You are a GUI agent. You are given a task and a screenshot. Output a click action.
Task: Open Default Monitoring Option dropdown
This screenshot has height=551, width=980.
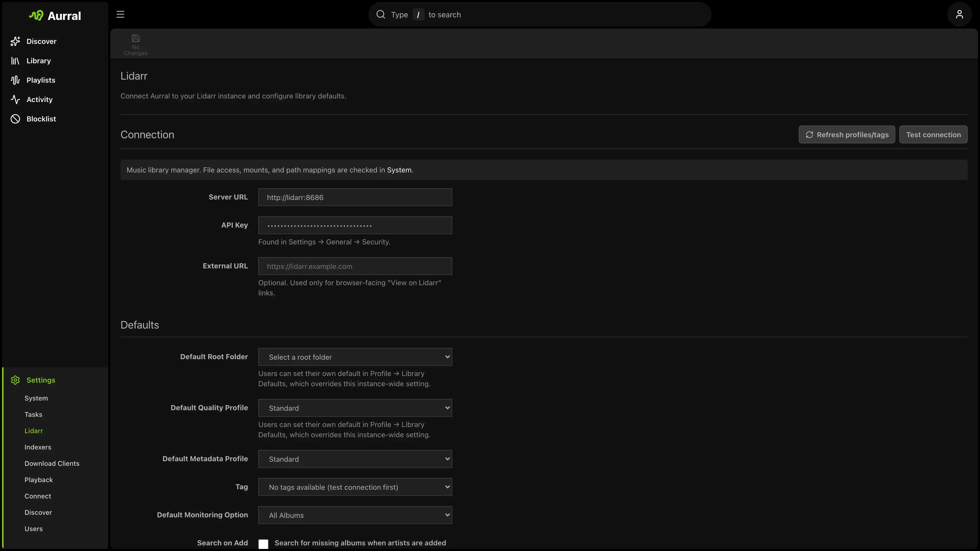(355, 515)
